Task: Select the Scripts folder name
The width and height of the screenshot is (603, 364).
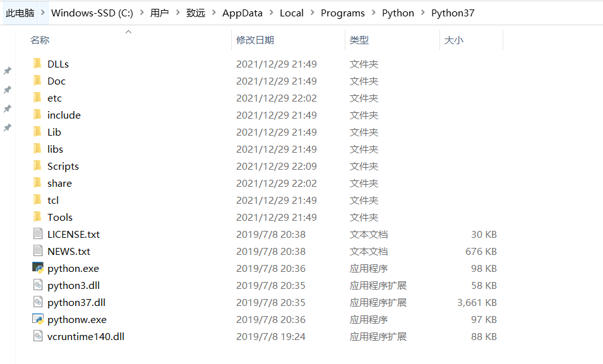Action: (x=63, y=167)
